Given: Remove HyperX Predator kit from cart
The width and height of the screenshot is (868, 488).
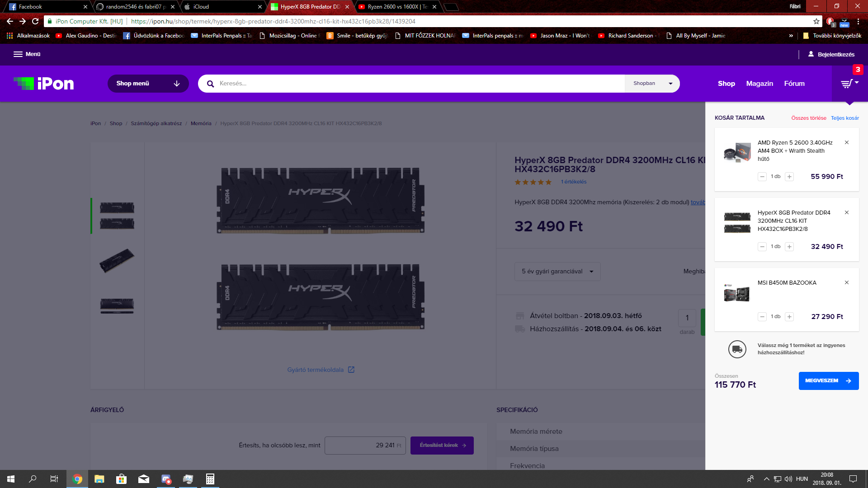Looking at the screenshot, I should pos(847,212).
